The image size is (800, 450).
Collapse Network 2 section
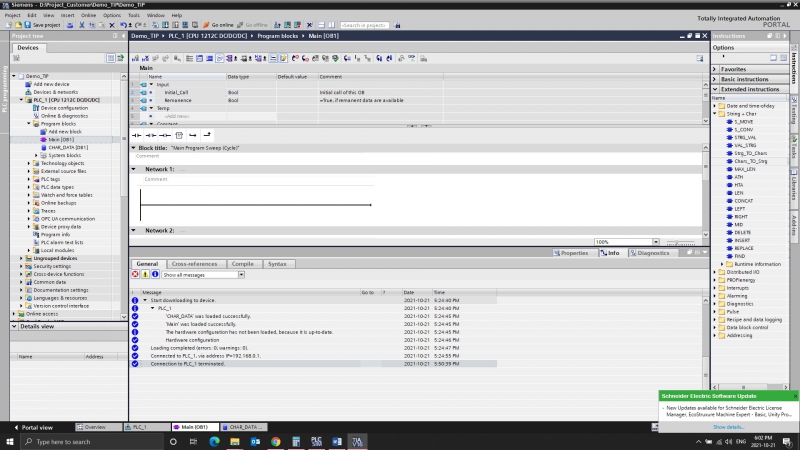(x=134, y=231)
